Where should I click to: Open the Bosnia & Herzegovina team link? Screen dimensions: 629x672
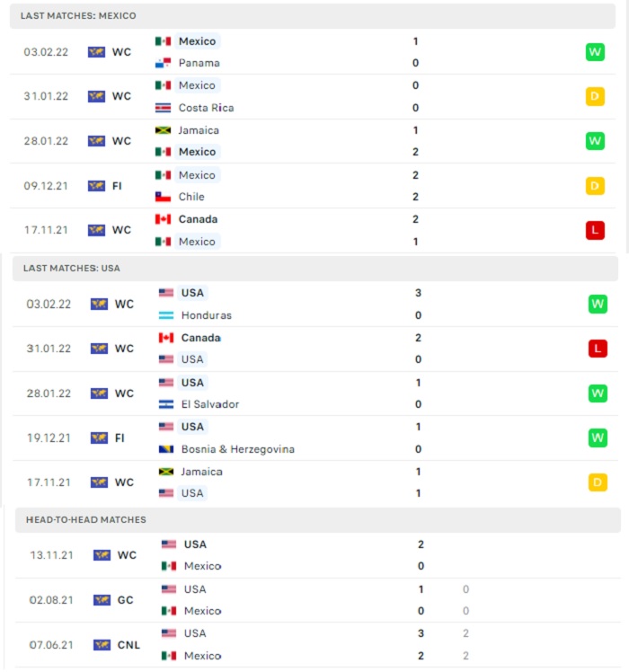click(x=238, y=449)
